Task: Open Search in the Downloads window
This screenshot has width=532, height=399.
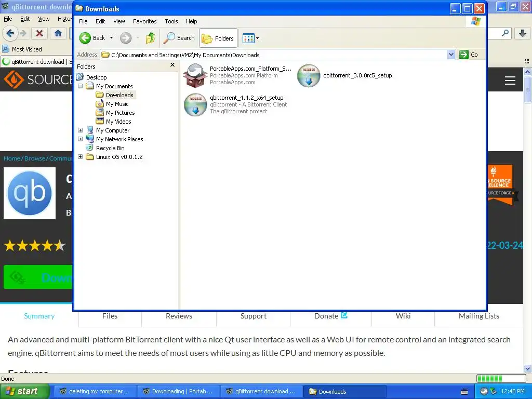Action: (179, 38)
